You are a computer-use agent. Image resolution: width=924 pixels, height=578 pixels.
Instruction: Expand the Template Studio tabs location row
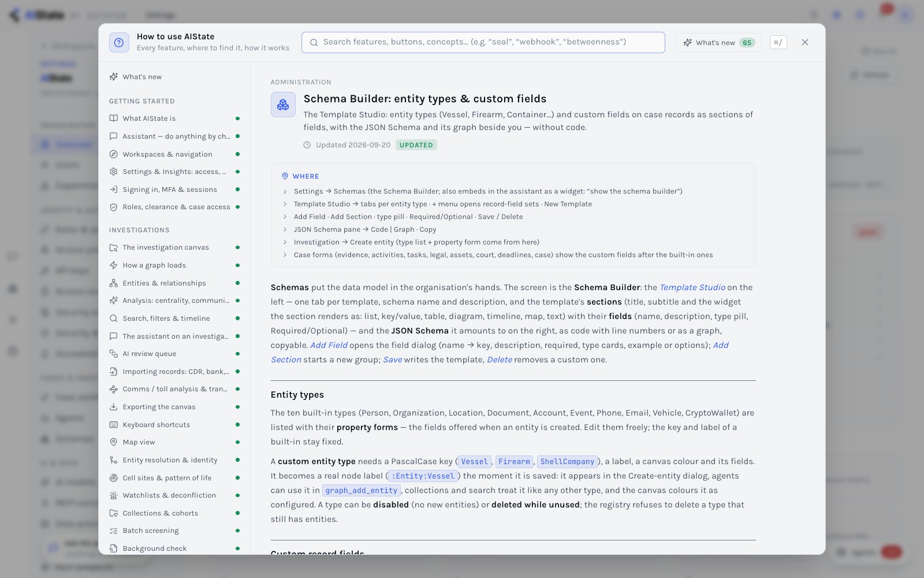[513, 204]
